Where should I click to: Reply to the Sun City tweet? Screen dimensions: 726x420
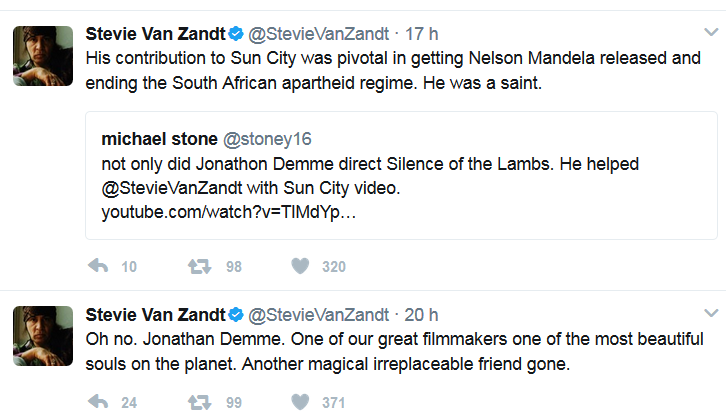[x=98, y=266]
